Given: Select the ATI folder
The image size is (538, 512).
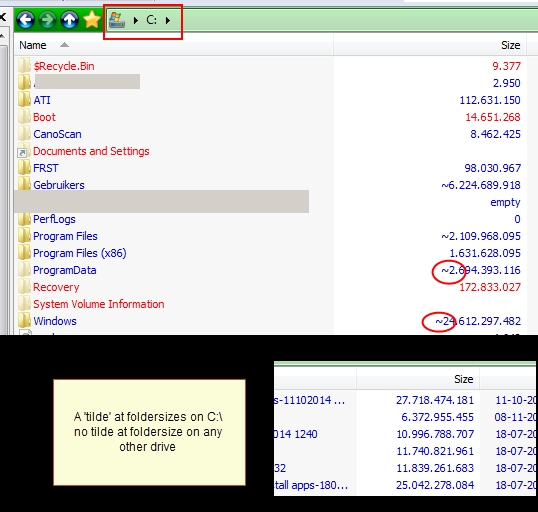Looking at the screenshot, I should tap(42, 100).
